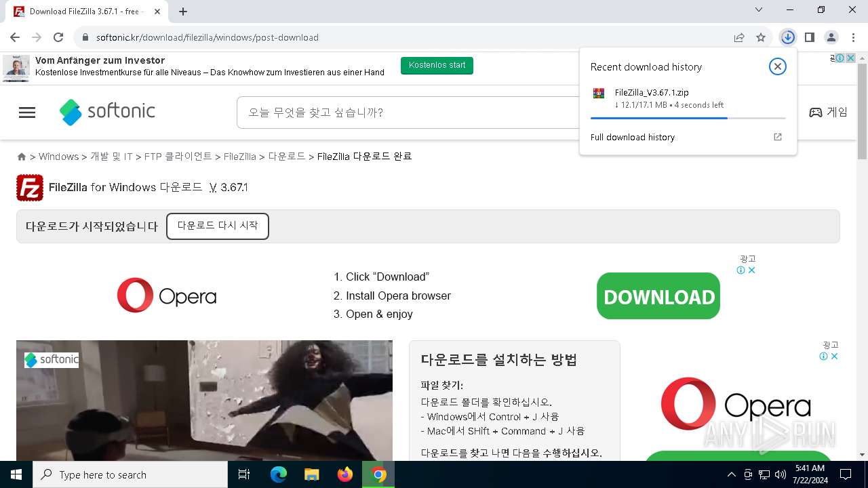
Task: Open the FileZilla breadcrumb link
Action: point(239,157)
